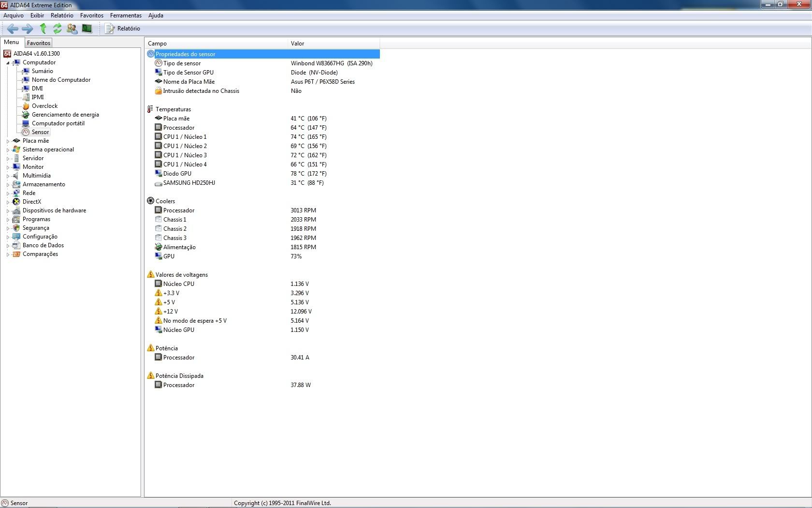
Task: Click the Configuração tree icon
Action: coord(16,237)
